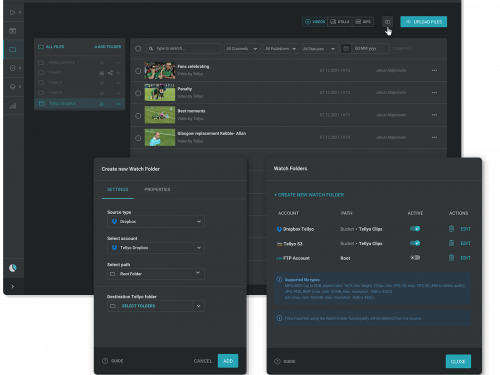Click the share icon on Players folder
Viewport: 500px width, 375px height.
[x=110, y=73]
